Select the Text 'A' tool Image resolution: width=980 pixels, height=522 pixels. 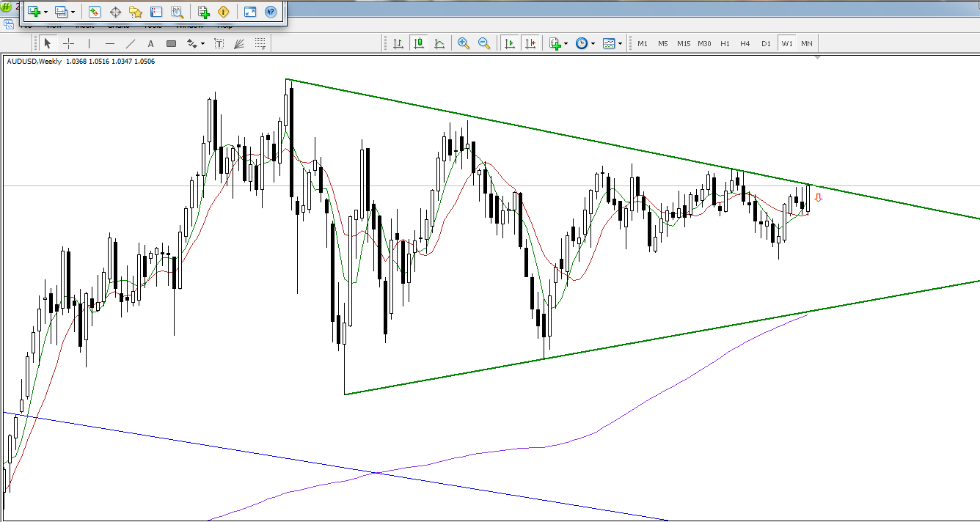pyautogui.click(x=151, y=44)
